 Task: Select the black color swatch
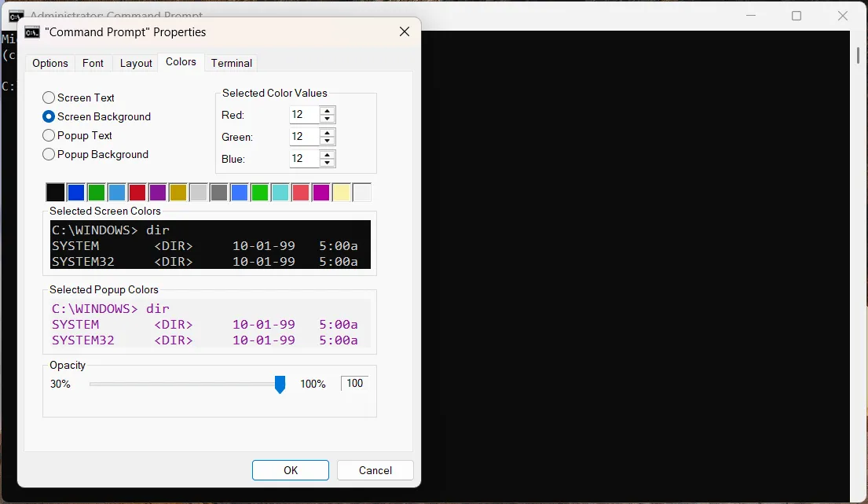point(55,192)
